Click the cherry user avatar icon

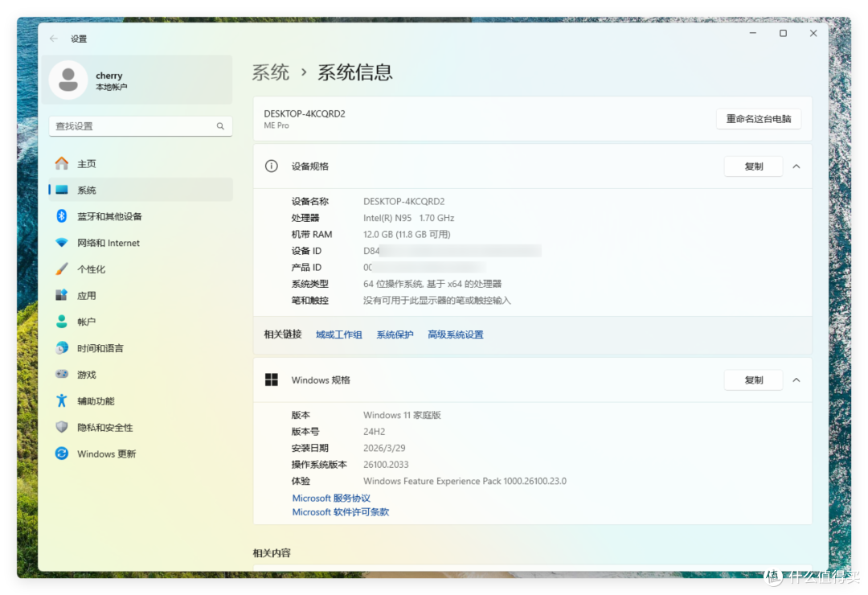(68, 80)
